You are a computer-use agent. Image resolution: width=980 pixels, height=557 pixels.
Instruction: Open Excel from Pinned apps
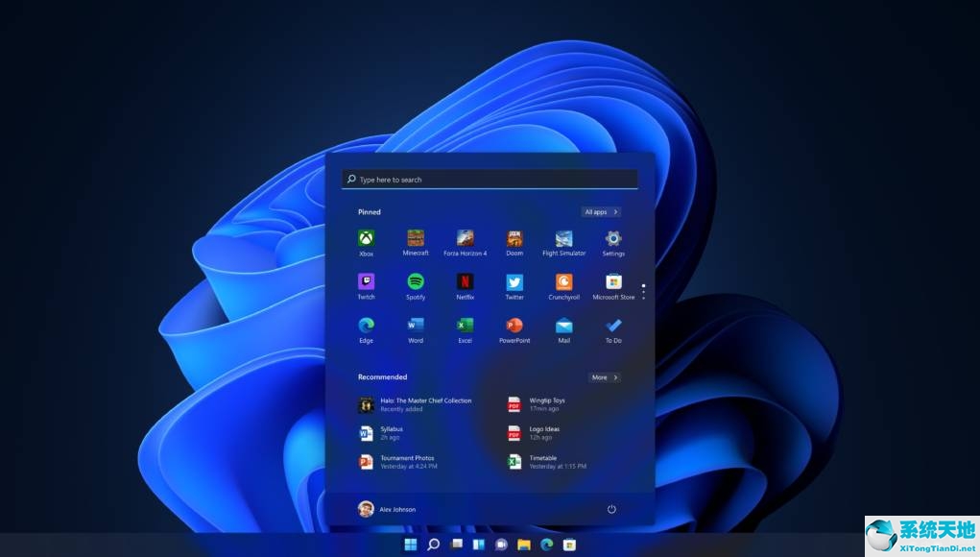pos(465,328)
